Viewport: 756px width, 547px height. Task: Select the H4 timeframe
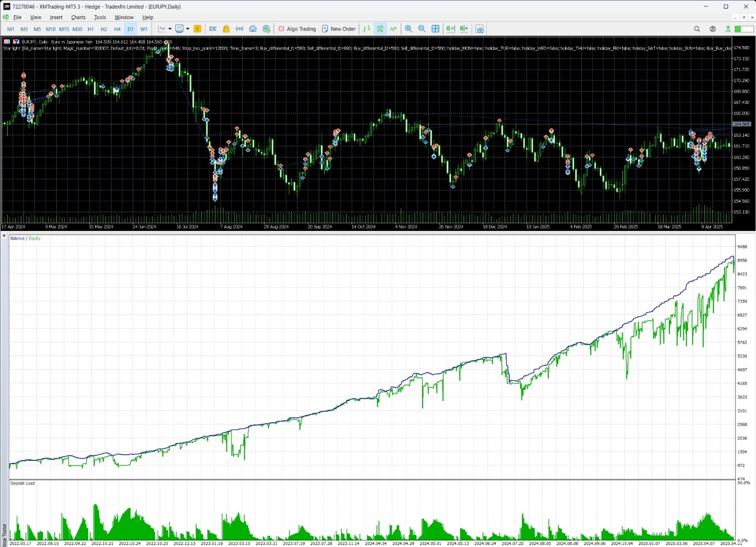pyautogui.click(x=117, y=29)
